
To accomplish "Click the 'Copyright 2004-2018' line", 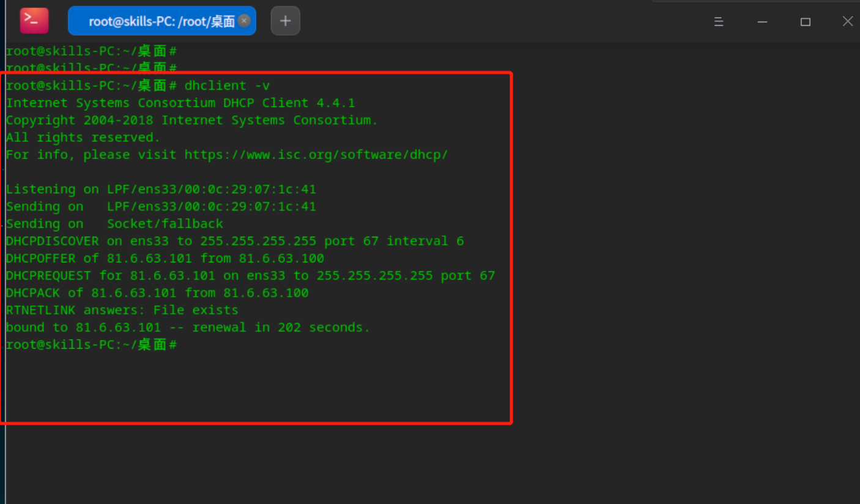I will pos(192,120).
